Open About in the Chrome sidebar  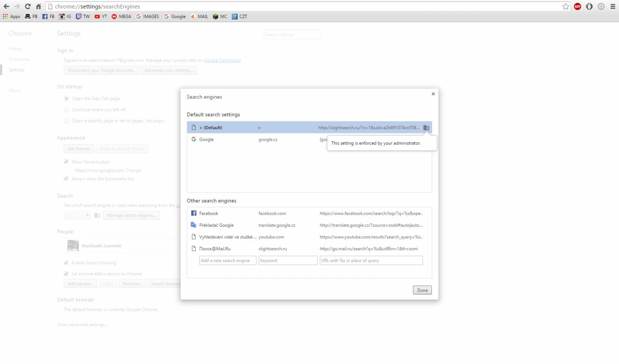tap(15, 91)
